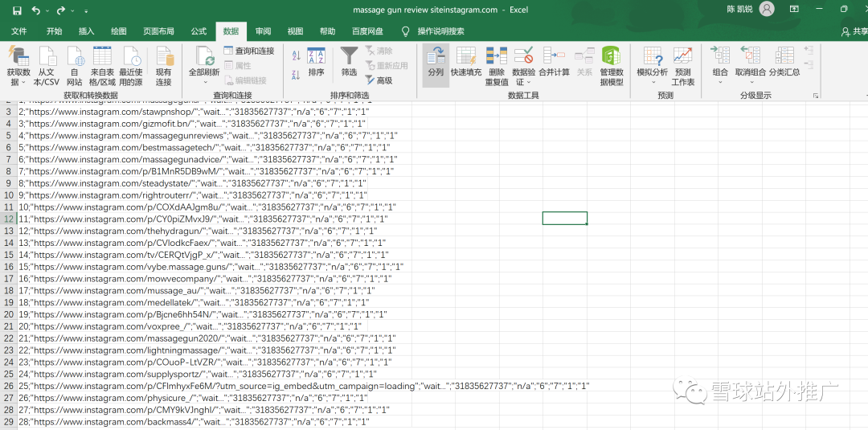Redo the last action
This screenshot has width=868, height=430.
60,10
